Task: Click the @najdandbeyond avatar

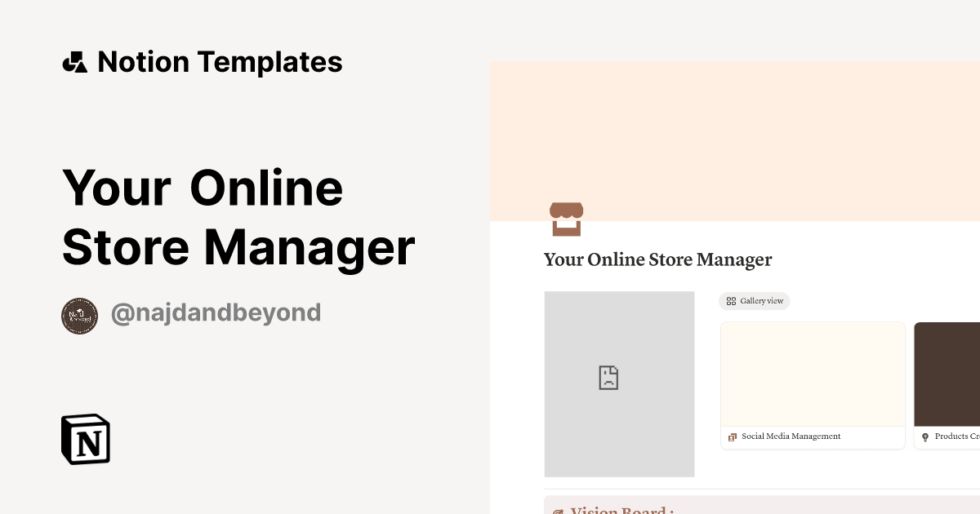Action: (x=79, y=315)
